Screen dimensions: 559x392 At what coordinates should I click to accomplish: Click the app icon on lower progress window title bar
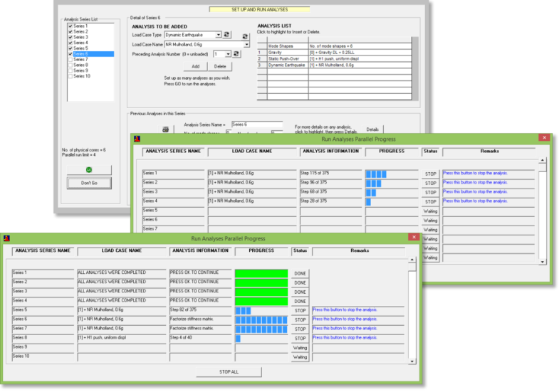tap(6, 238)
